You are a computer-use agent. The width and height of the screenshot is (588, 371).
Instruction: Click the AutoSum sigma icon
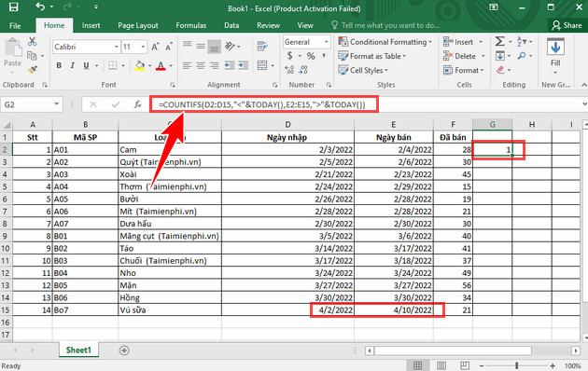pyautogui.click(x=499, y=42)
